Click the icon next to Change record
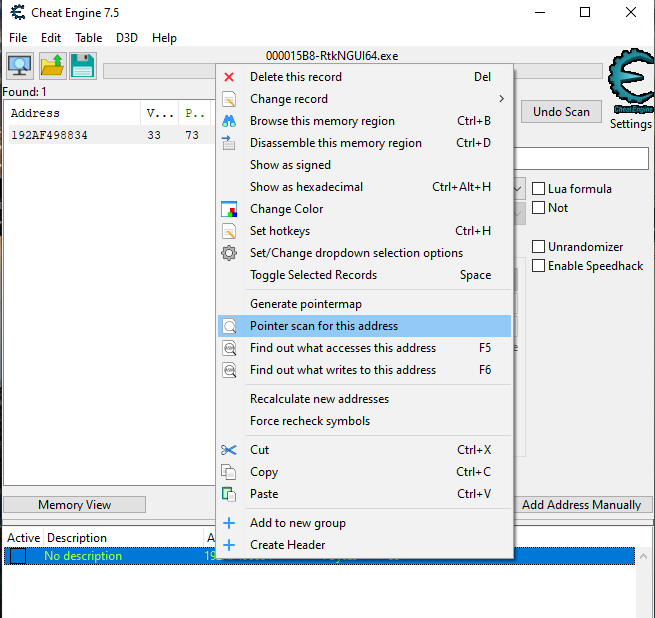The height and width of the screenshot is (618, 655). pos(229,99)
